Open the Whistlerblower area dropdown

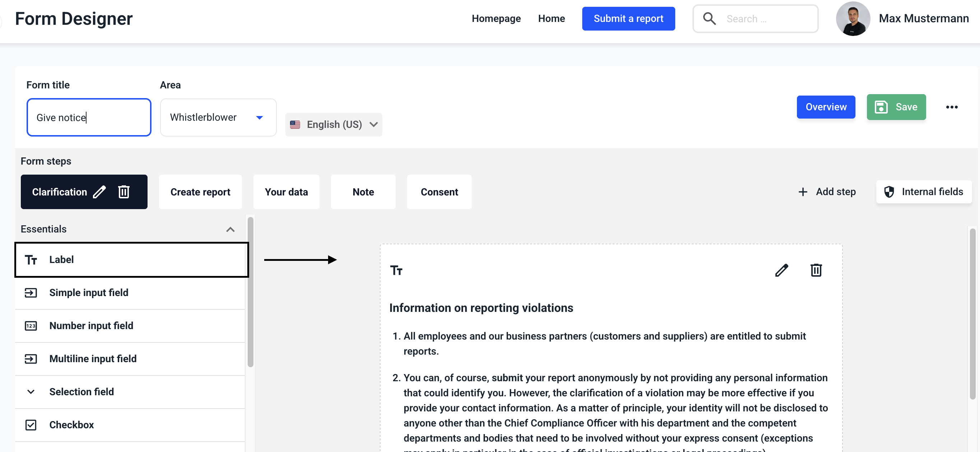coord(218,117)
